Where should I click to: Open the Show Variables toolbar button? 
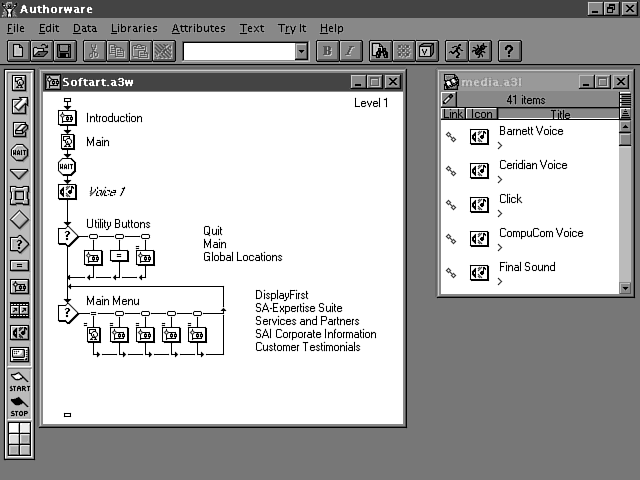(427, 51)
